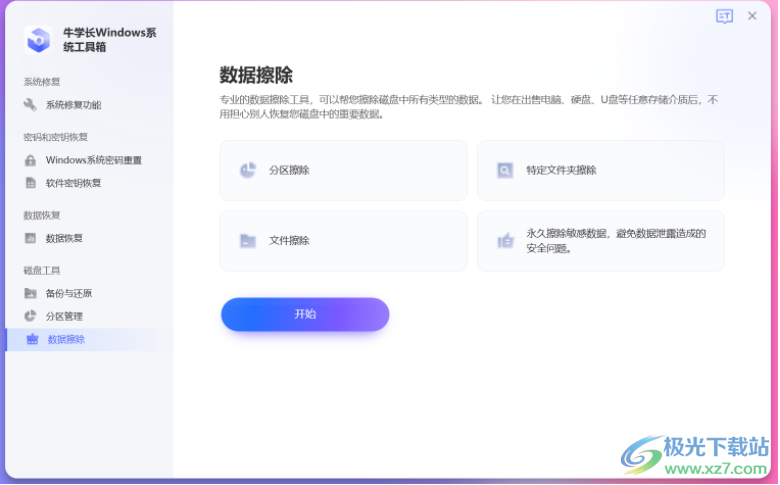Click the lock icon beside Windows系统密码重置
Viewport: 780px width, 485px height.
pos(30,160)
